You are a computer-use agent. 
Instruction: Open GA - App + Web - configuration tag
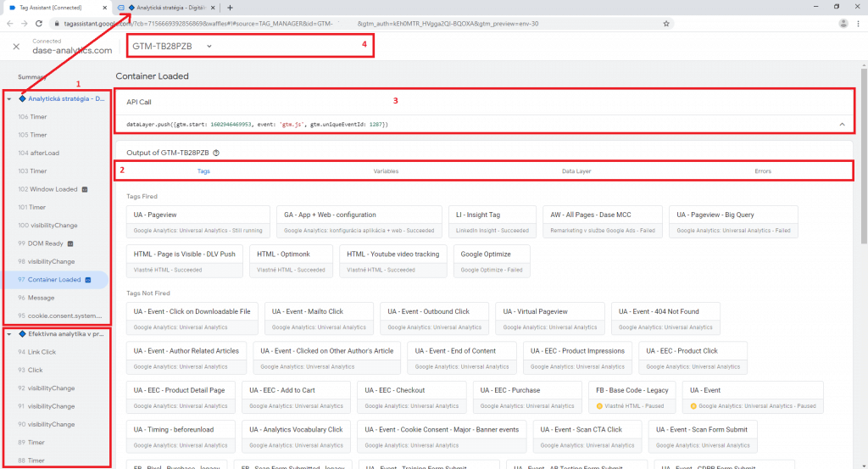pyautogui.click(x=359, y=222)
